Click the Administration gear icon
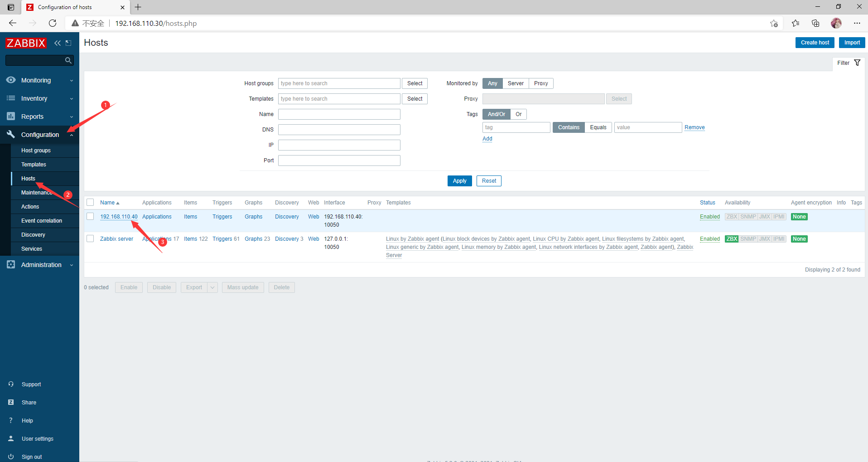 (x=11, y=264)
